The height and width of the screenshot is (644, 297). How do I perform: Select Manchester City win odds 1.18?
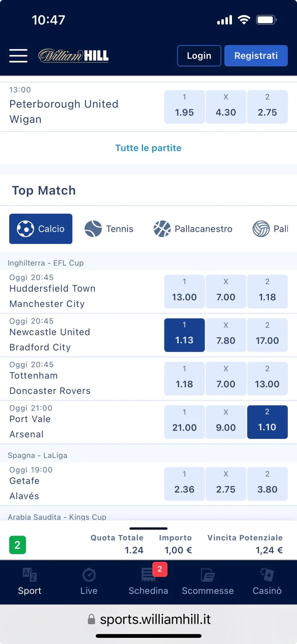point(267,291)
